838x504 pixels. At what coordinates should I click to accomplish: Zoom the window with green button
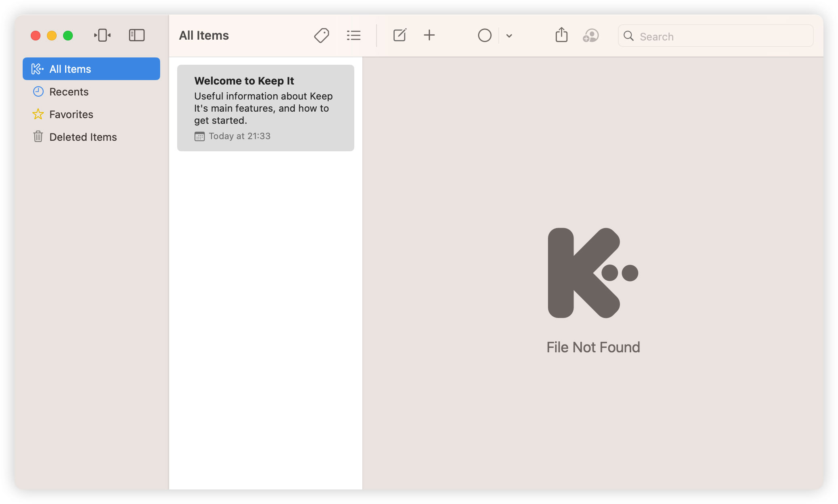tap(68, 36)
